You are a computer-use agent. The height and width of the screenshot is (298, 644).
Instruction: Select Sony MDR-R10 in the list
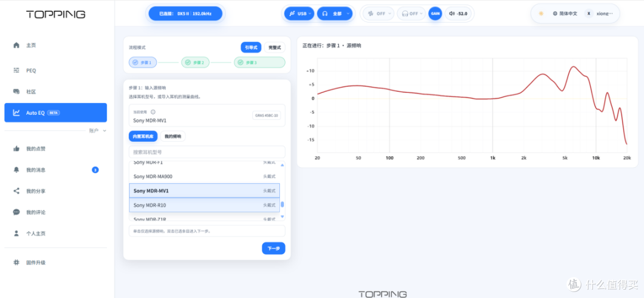[204, 205]
